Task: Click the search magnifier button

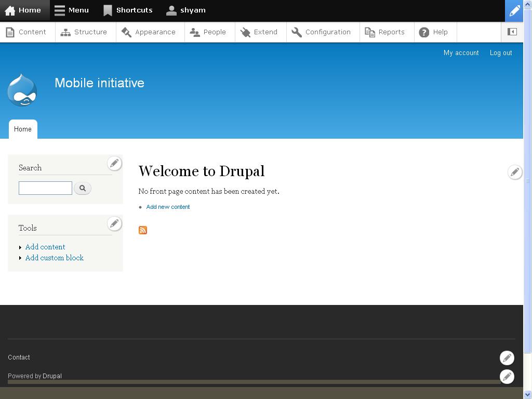Action: (83, 188)
